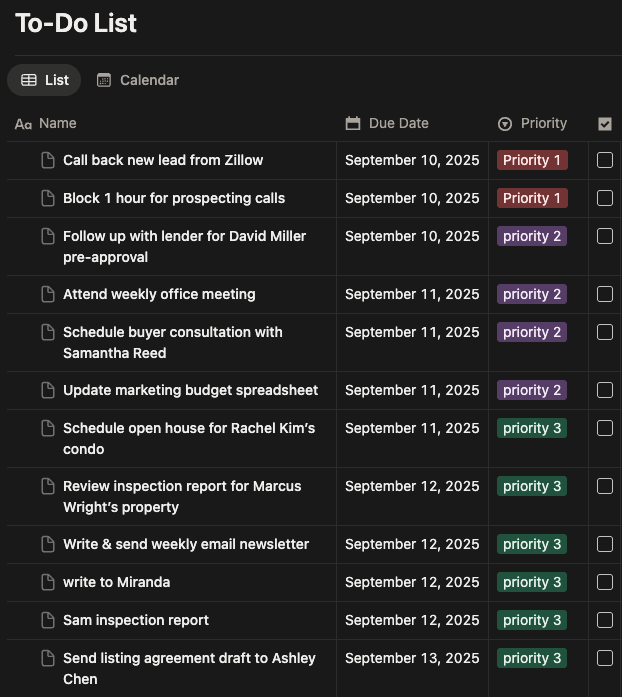Tick checkbox for write to Miranda

pyautogui.click(x=605, y=582)
